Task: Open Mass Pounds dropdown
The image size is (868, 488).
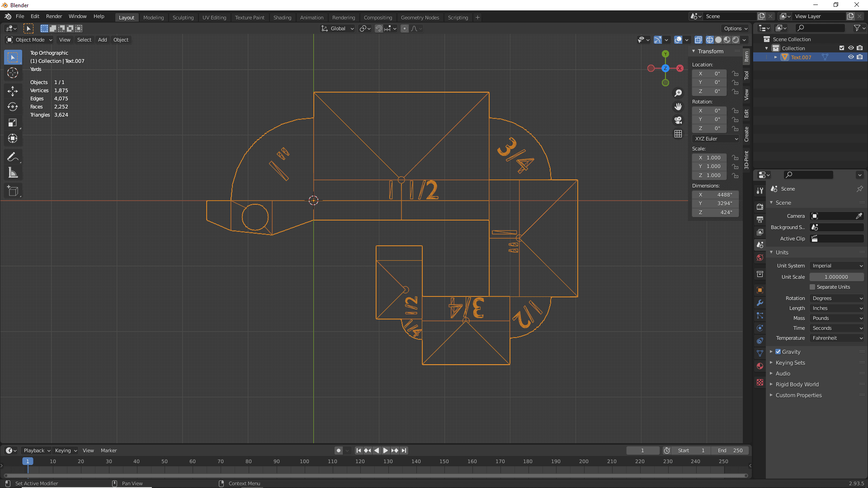Action: (x=837, y=318)
